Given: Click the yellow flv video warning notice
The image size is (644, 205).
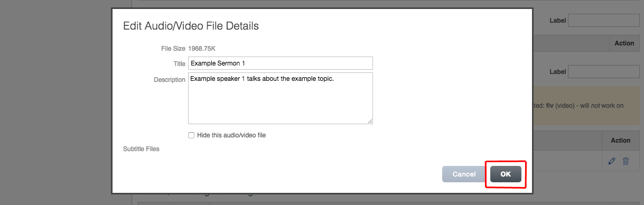Looking at the screenshot, I should pos(587,105).
